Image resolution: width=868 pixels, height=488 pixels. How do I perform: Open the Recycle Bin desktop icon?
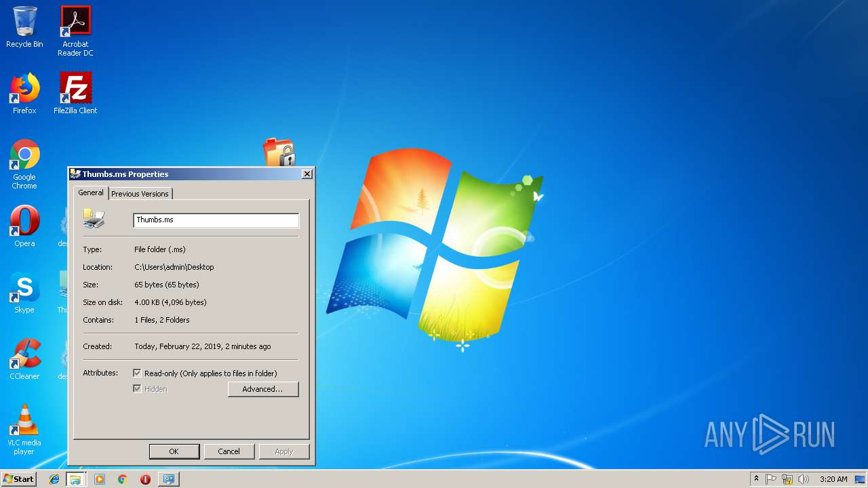(x=24, y=27)
